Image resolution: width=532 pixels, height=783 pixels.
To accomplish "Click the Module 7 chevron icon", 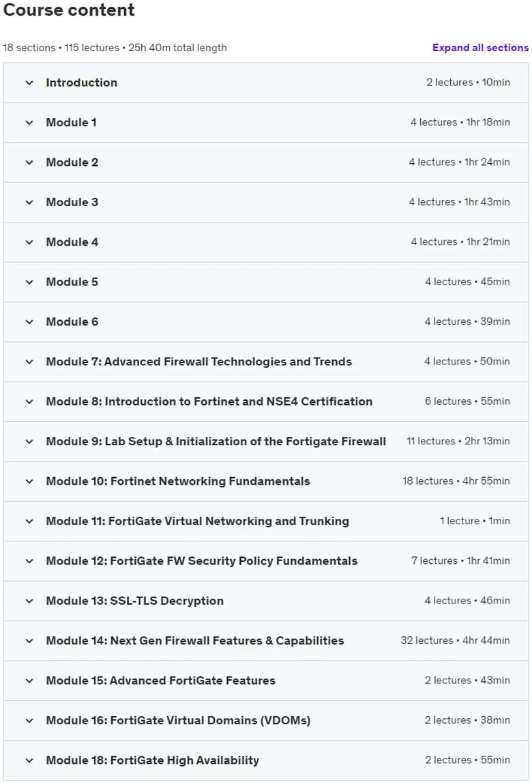I will click(29, 362).
